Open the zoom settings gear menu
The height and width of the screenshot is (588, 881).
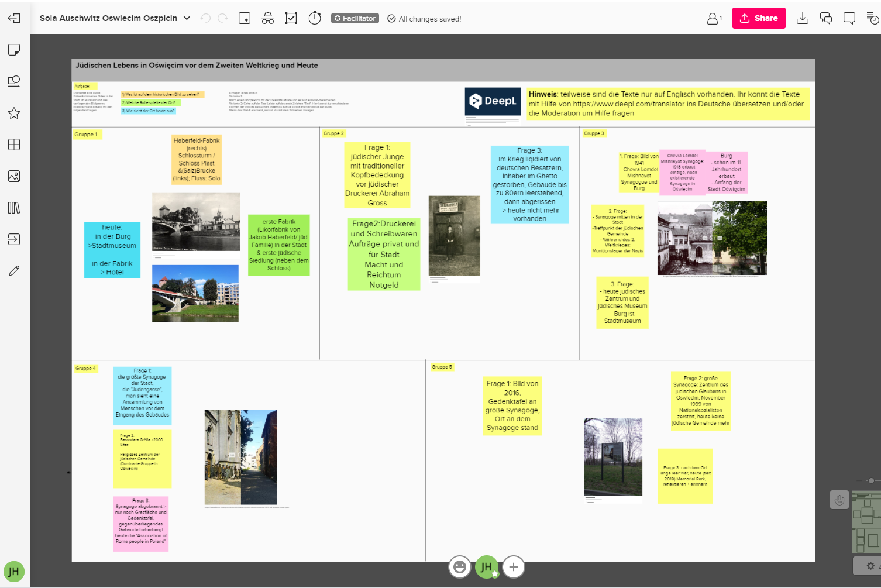pyautogui.click(x=870, y=566)
